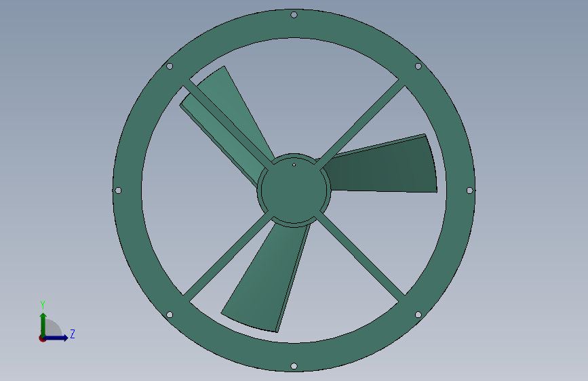The width and height of the screenshot is (588, 381).
Task: Select the lower-left support spoke
Action: [228, 256]
